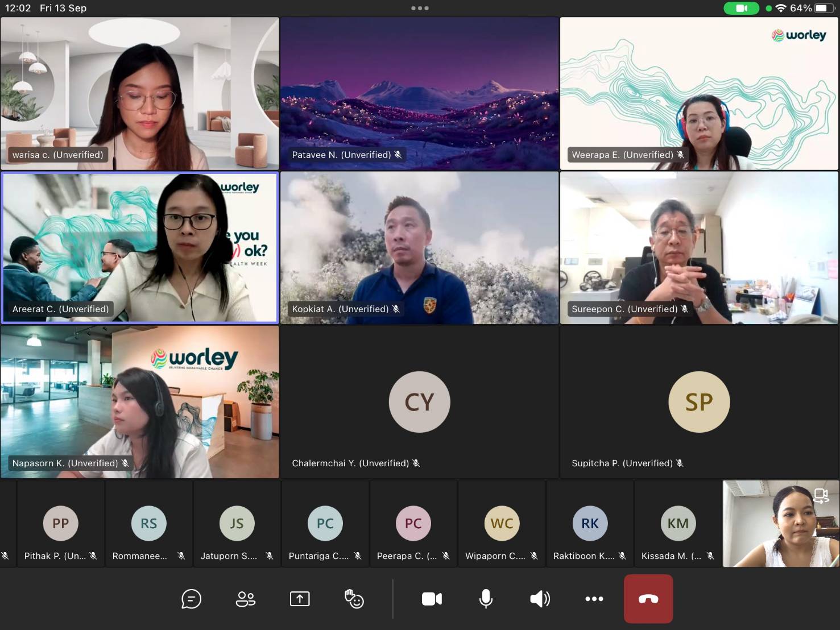Toggle the camera on or off

[x=432, y=599]
